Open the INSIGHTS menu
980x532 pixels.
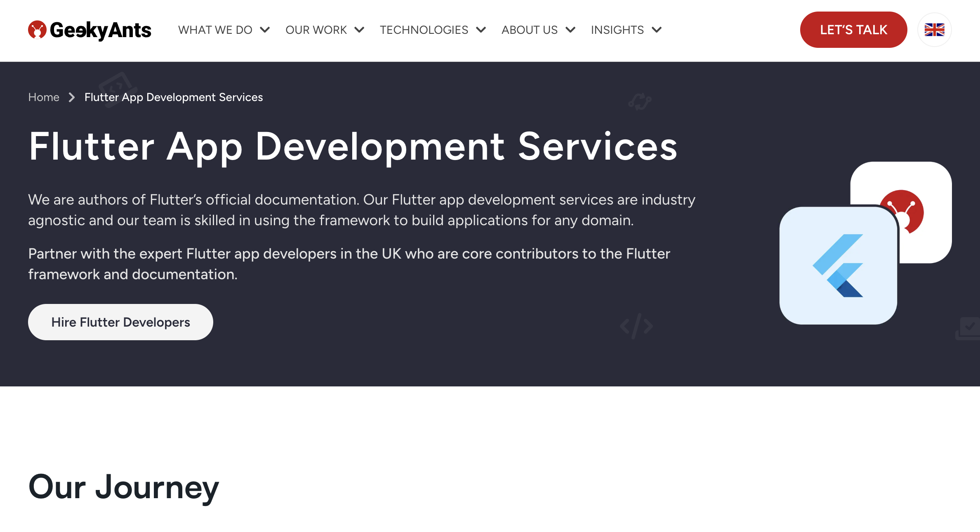tap(617, 30)
